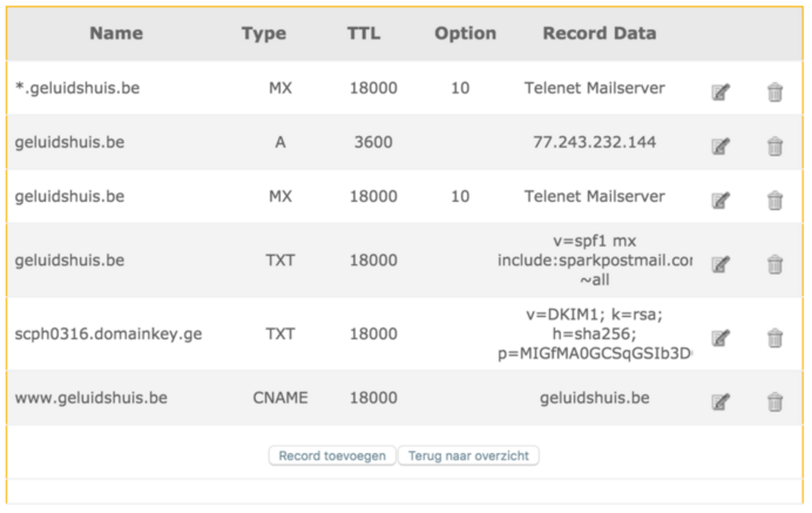Edit the geluidshuis.be MX record pencil

click(720, 200)
